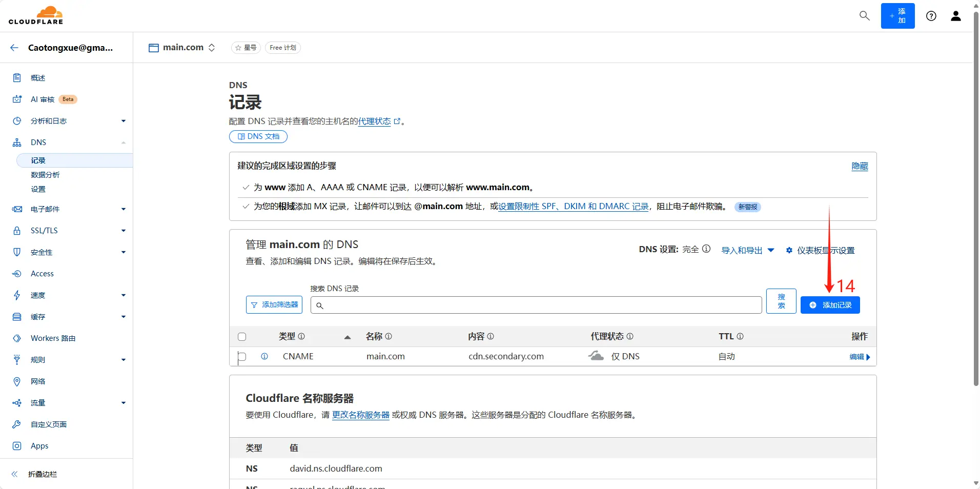Open the Access menu item
Screen dimensions: 980x489
tap(42, 274)
